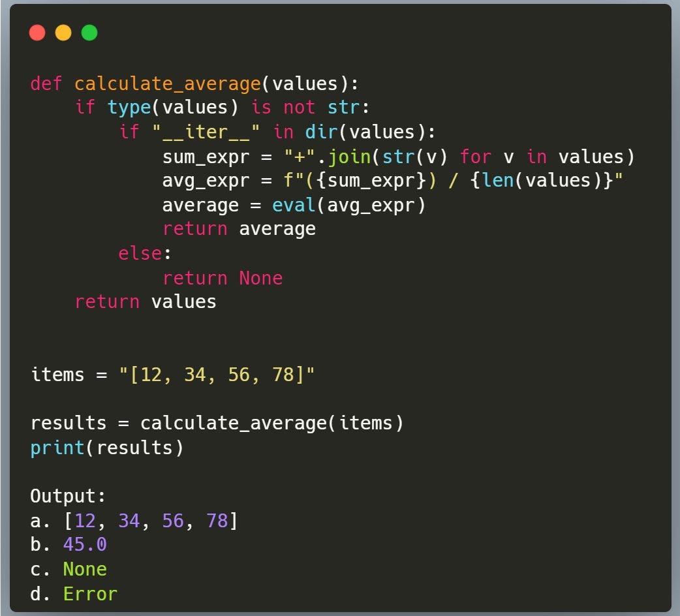Click the return None statement
This screenshot has height=616, width=680.
(225, 277)
